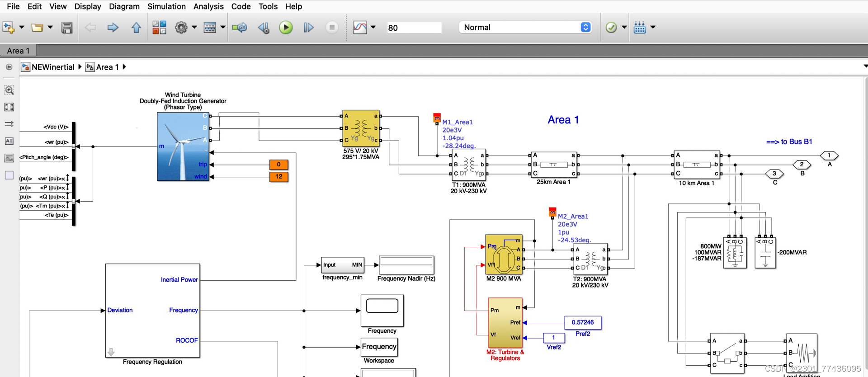
Task: Click the Step Forward button
Action: [309, 28]
